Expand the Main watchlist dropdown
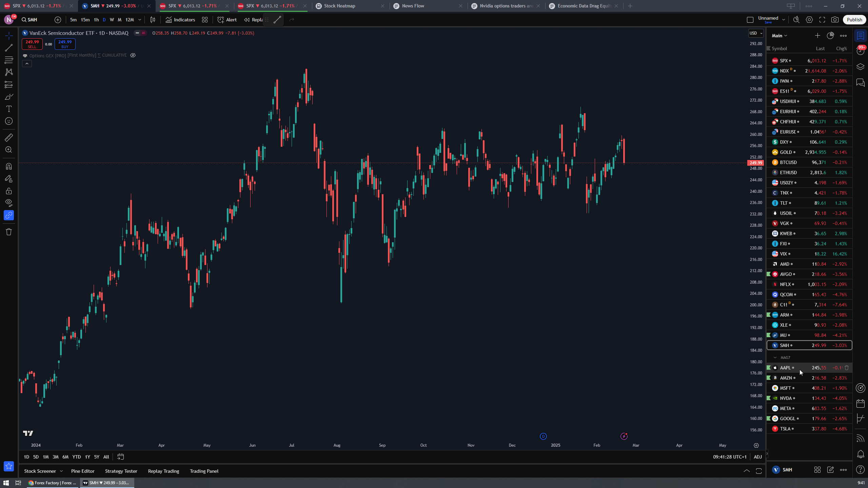 pos(779,36)
